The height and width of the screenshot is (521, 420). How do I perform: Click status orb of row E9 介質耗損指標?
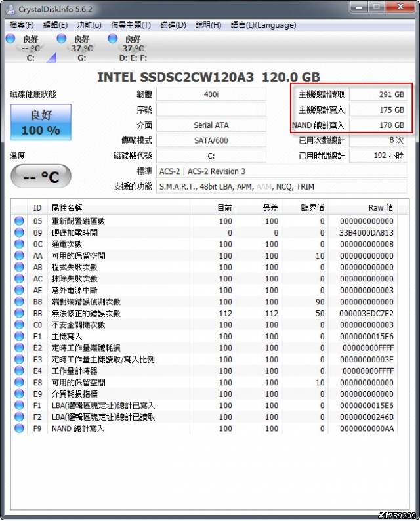pos(19,394)
